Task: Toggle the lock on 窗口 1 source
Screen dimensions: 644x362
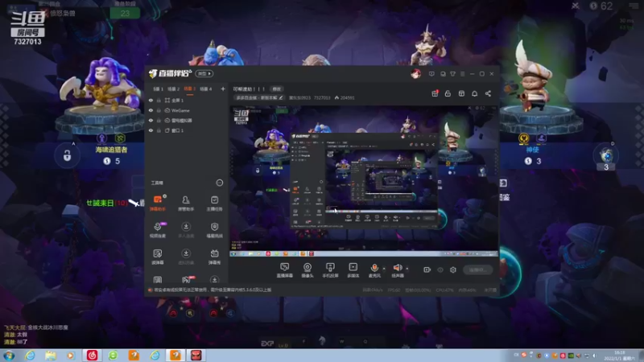Action: tap(159, 130)
